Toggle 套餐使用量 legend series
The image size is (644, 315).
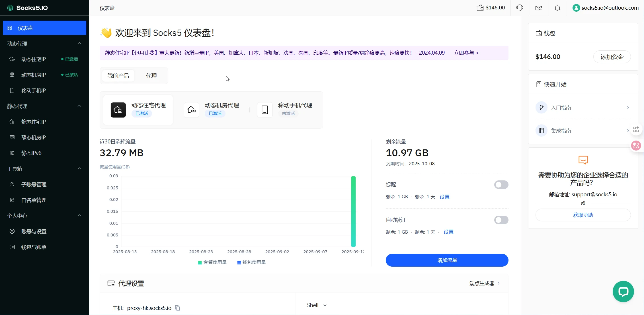tap(212, 262)
